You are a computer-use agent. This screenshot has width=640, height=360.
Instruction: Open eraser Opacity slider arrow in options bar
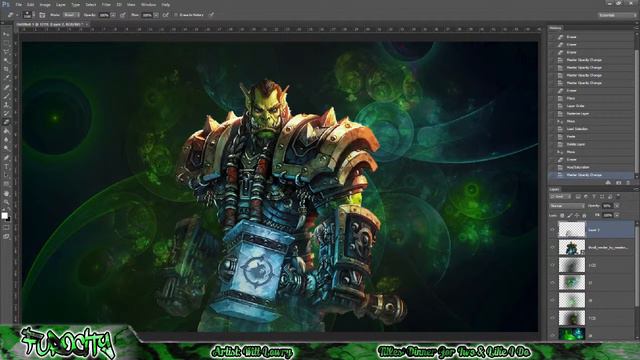pyautogui.click(x=113, y=15)
